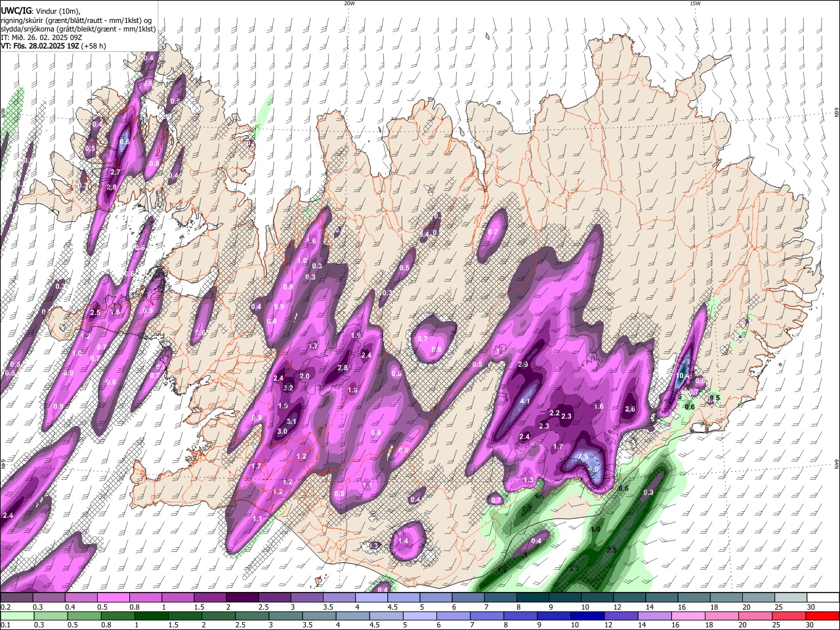
Task: Click the 4.1 precipitation value on the map
Action: point(525,401)
